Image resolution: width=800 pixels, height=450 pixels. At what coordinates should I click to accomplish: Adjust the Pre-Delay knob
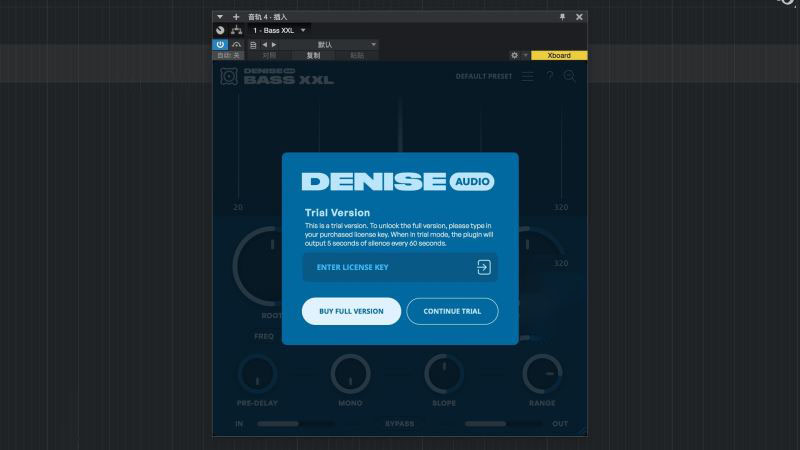pyautogui.click(x=257, y=373)
